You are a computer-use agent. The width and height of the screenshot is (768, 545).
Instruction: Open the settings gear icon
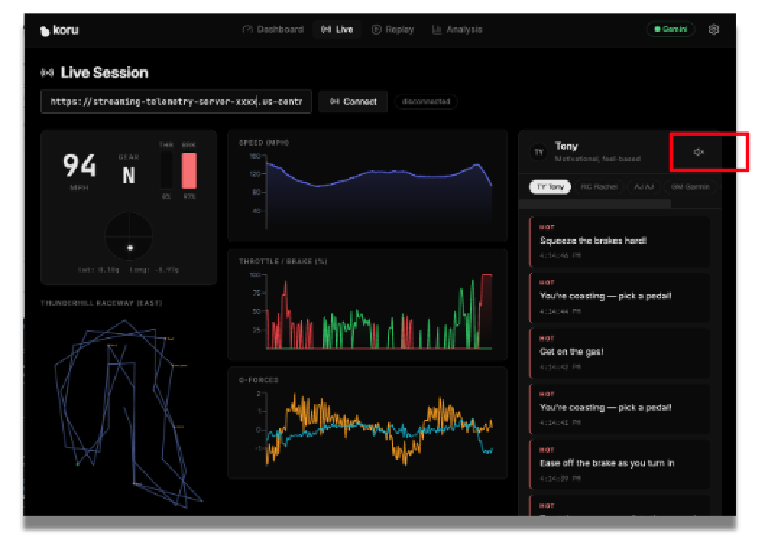[x=713, y=30]
